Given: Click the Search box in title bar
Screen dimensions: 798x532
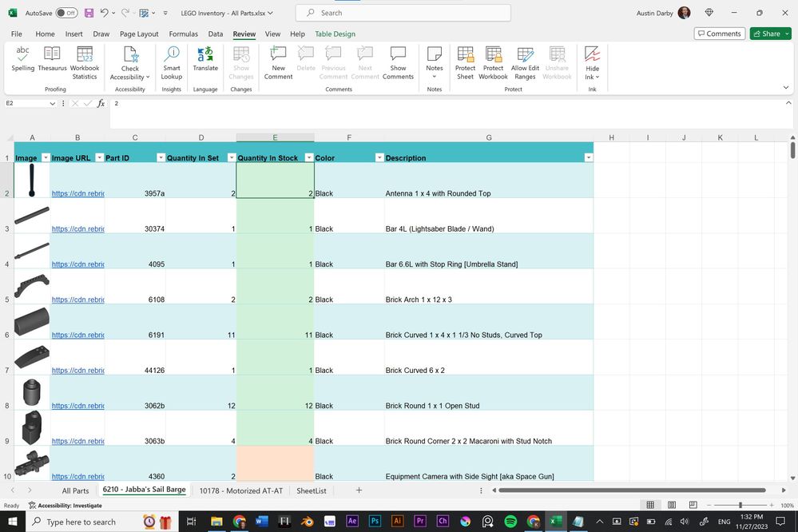Looking at the screenshot, I should point(403,13).
